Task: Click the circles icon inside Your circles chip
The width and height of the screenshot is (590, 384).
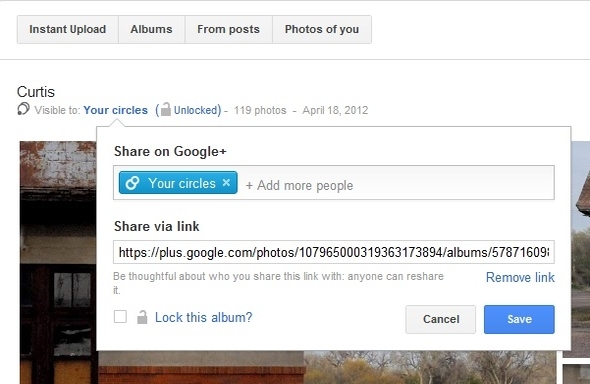Action: (x=132, y=183)
